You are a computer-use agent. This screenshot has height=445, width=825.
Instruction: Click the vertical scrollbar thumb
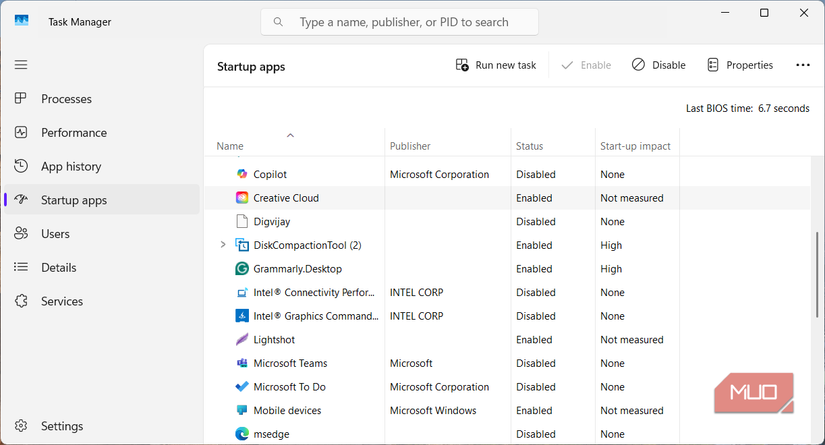click(x=817, y=275)
